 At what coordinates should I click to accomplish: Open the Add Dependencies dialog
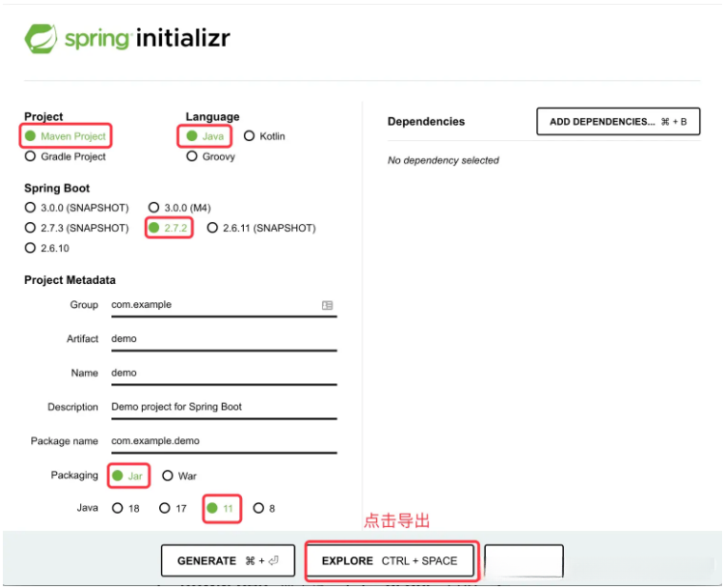(618, 122)
